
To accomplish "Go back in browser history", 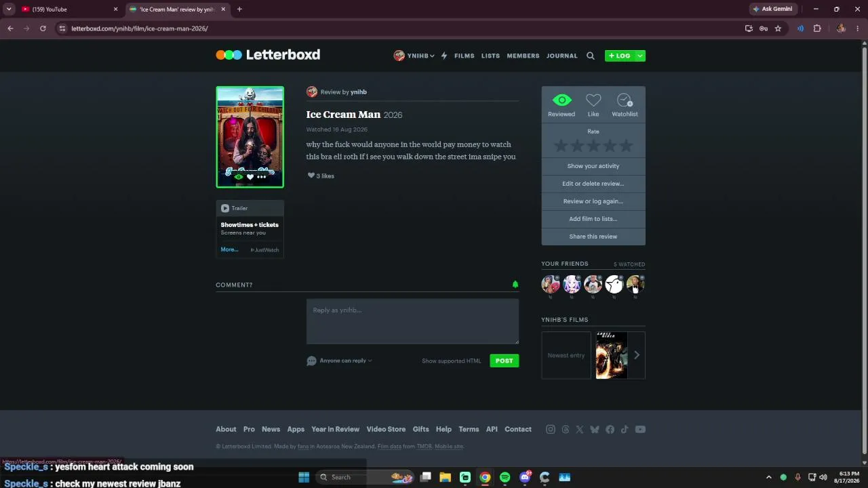I will pyautogui.click(x=10, y=28).
